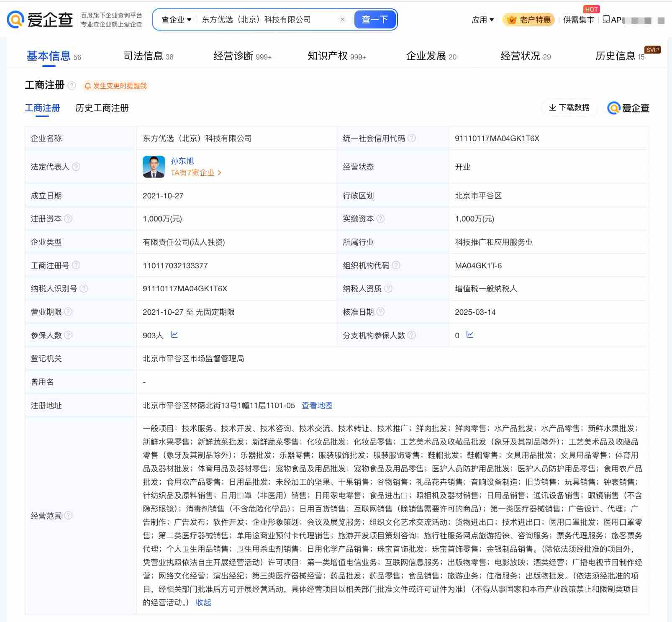
Task: Open the 分支机构参保人数 trend chart icon
Action: pyautogui.click(x=470, y=335)
